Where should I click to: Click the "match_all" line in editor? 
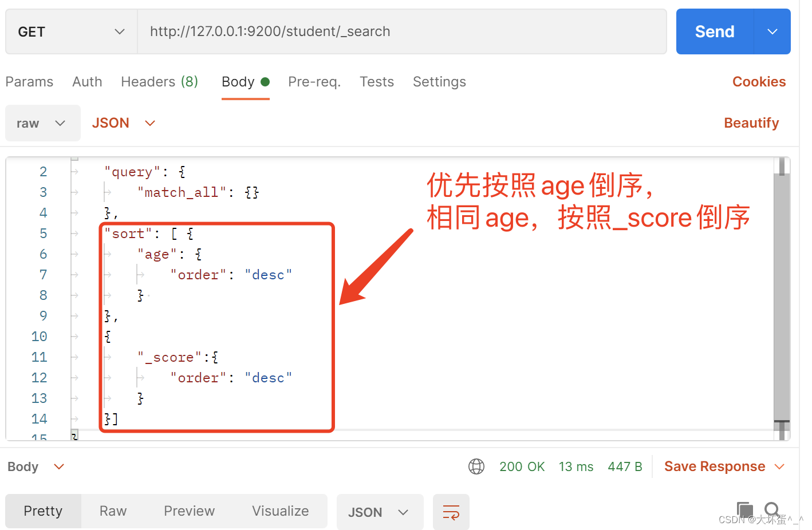click(198, 192)
